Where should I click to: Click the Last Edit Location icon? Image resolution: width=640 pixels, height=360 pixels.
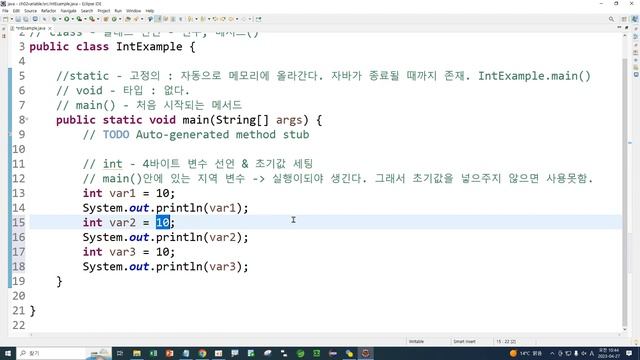tap(215, 19)
